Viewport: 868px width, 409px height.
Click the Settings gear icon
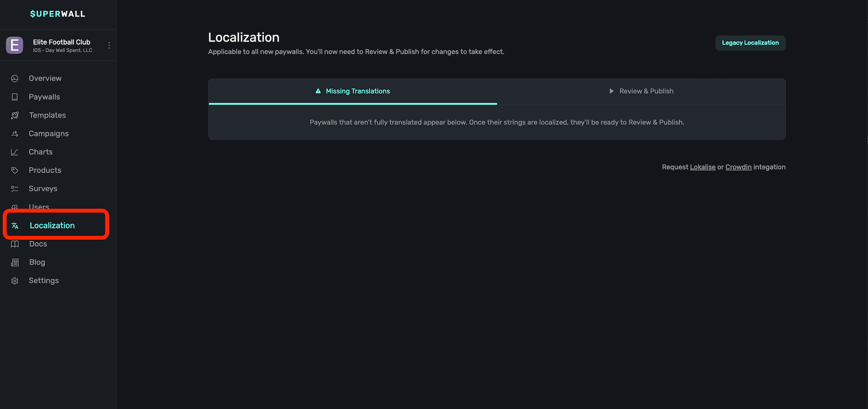pyautogui.click(x=15, y=281)
